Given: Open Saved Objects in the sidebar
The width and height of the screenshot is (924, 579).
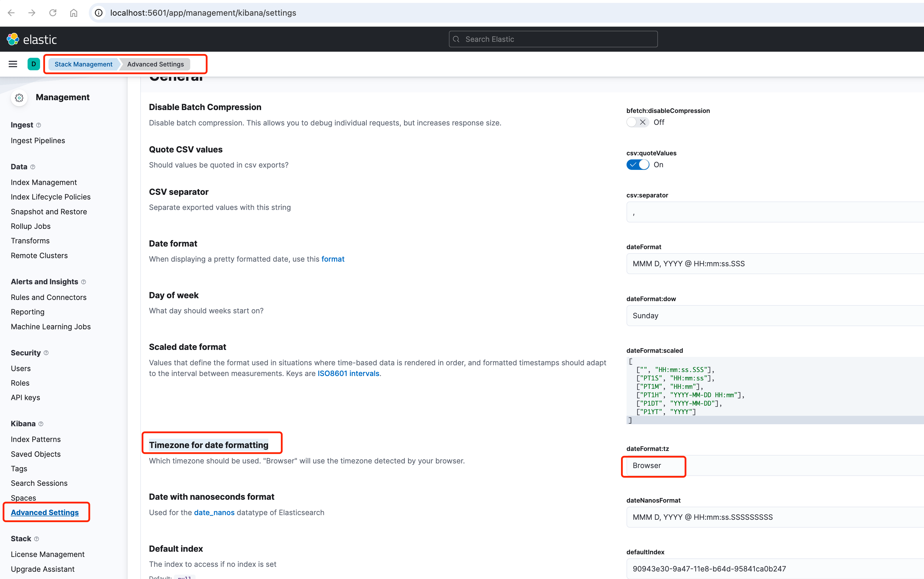Looking at the screenshot, I should click(x=36, y=454).
